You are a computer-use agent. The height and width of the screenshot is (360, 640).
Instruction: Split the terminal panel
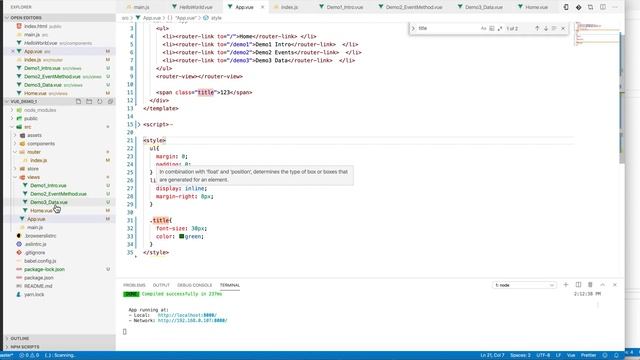[x=578, y=284]
